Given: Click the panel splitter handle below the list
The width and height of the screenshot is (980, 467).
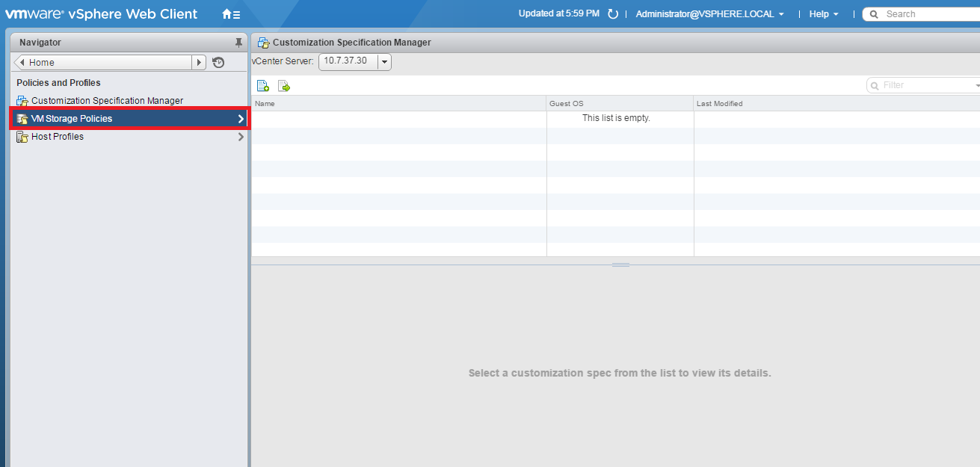Looking at the screenshot, I should (620, 265).
